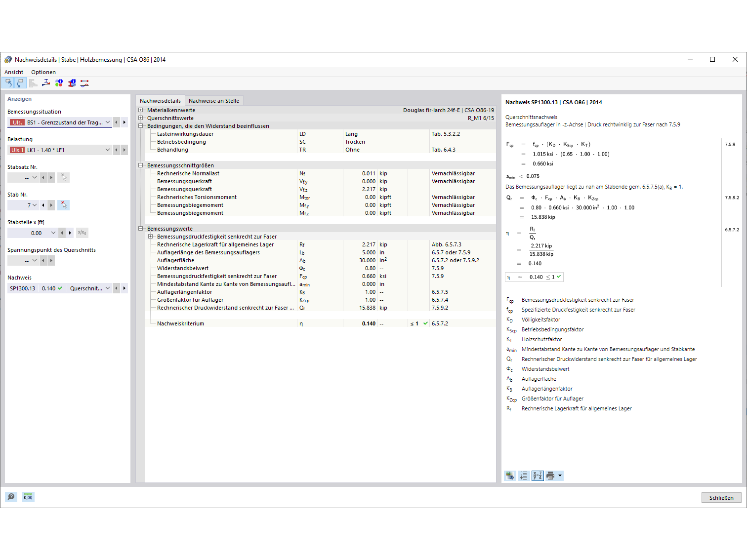Click the Größenfaktor für Auflager table row
The height and width of the screenshot is (560, 747).
click(320, 300)
